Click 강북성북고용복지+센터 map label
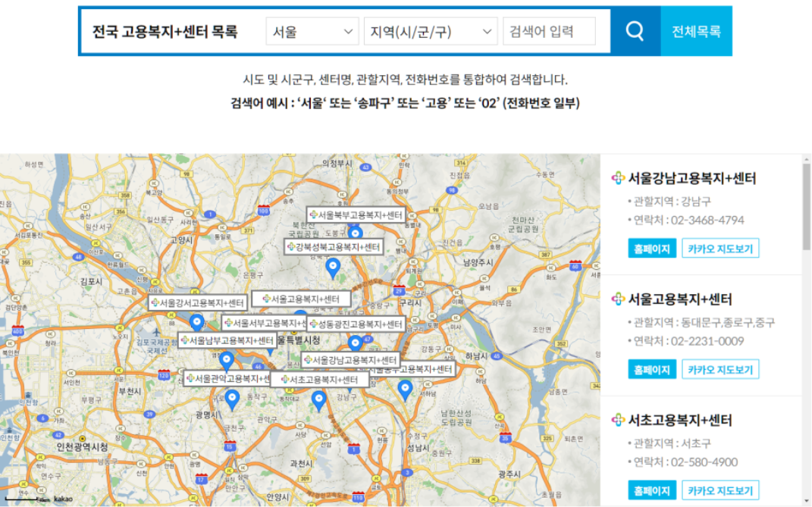 click(x=334, y=247)
